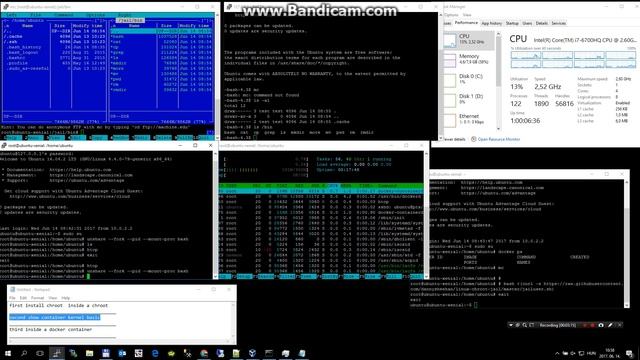Click PuTTY icon of Midnight Commander window
640x360 pixels.
point(5,7)
